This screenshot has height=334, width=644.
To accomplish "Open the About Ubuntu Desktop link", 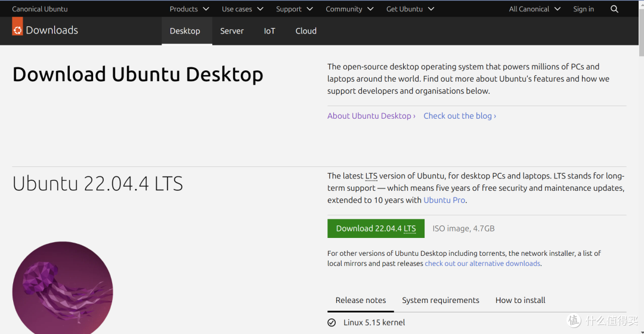I will (x=371, y=116).
